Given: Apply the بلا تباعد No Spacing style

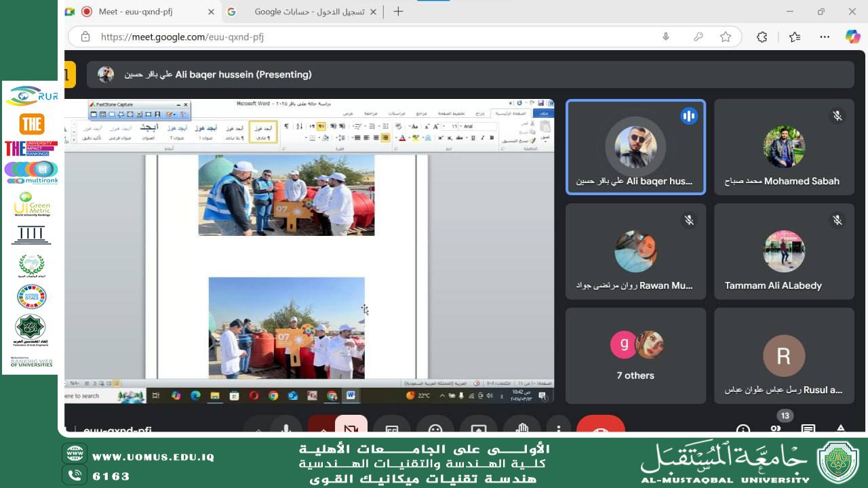Looking at the screenshot, I should [x=235, y=131].
